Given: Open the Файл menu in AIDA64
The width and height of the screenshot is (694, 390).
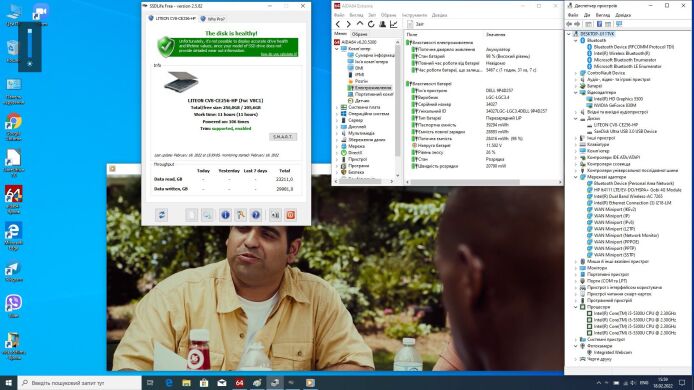Looking at the screenshot, I should [339, 15].
